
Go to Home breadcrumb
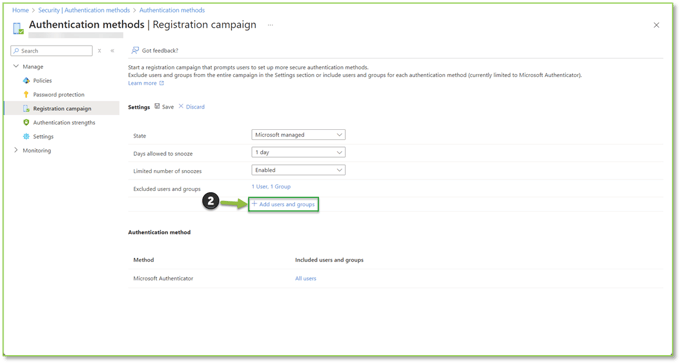point(20,10)
